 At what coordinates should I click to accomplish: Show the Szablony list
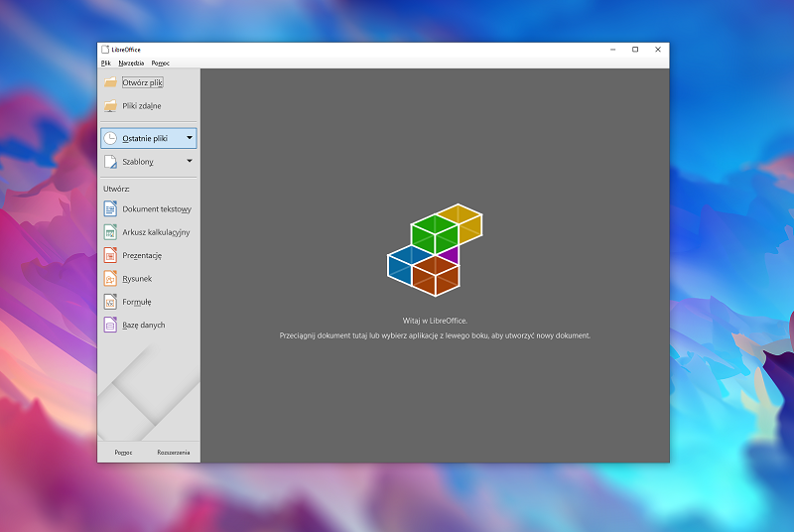pos(148,162)
